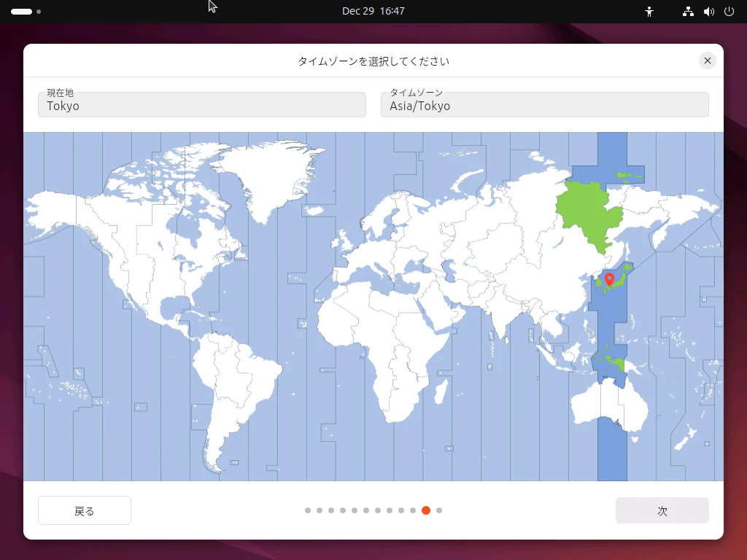The width and height of the screenshot is (747, 560).
Task: Open the power menu icon at top right
Action: pyautogui.click(x=727, y=11)
